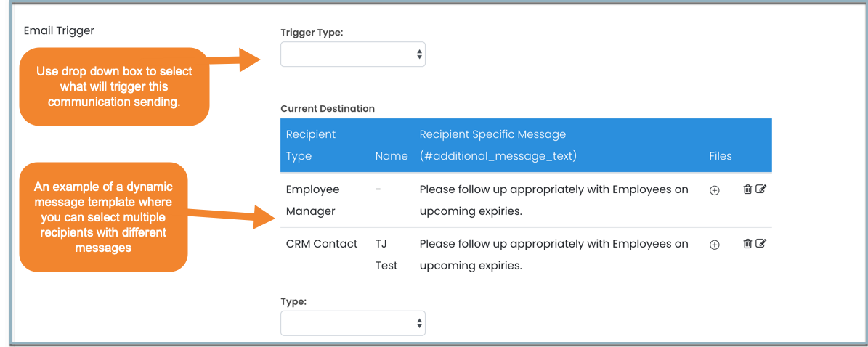Click the Employee Manager row message text

click(553, 200)
